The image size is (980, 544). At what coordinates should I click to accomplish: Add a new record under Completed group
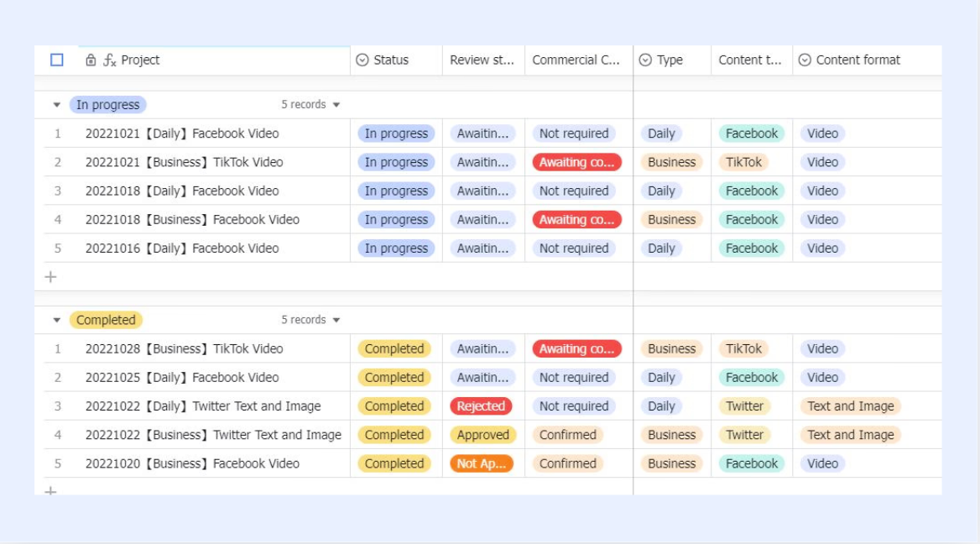tap(50, 491)
